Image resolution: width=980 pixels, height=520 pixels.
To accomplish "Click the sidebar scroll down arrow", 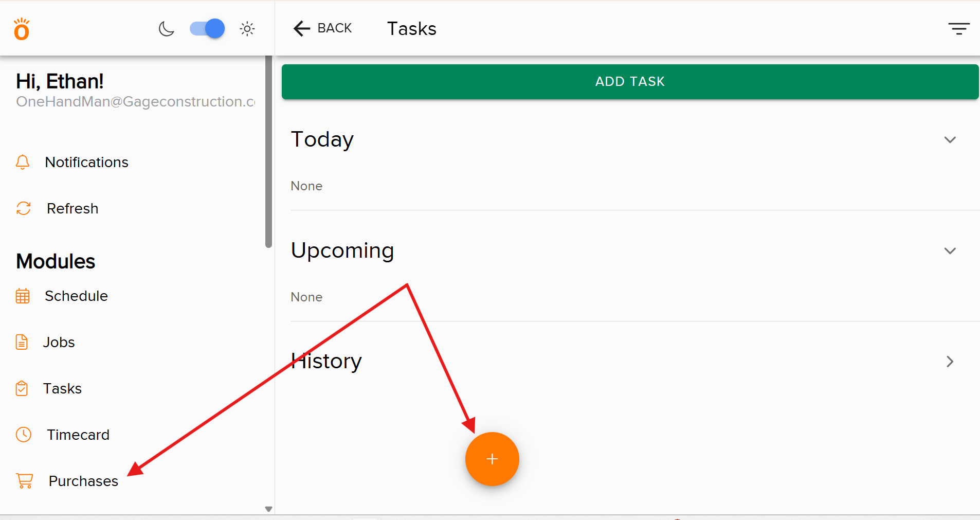I will [x=268, y=509].
